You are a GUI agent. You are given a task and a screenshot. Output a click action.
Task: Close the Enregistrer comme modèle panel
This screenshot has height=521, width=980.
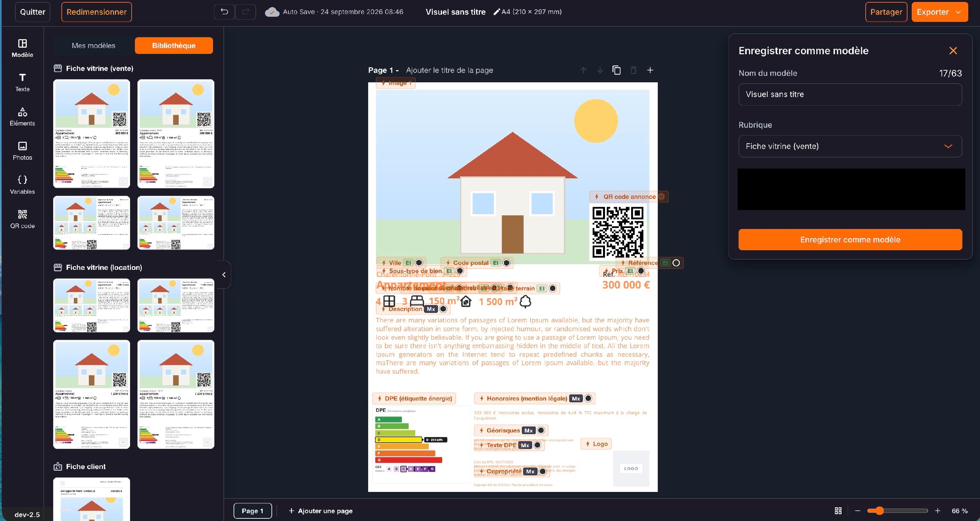(x=953, y=51)
